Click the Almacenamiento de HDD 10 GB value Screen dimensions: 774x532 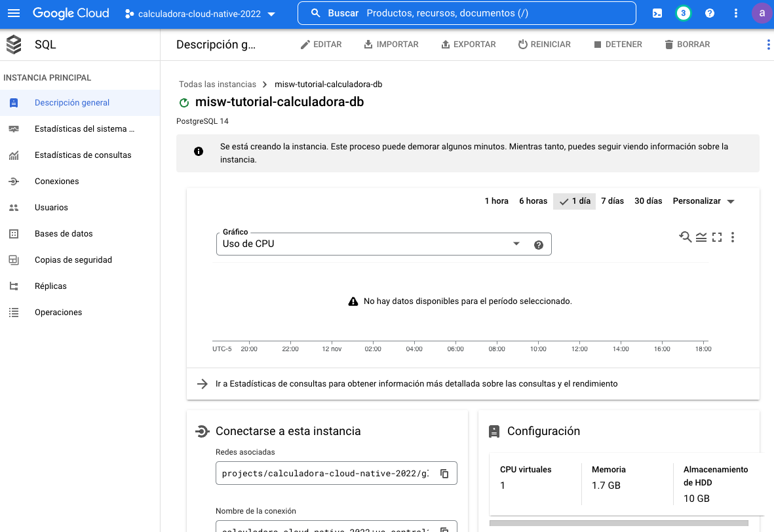(x=697, y=499)
